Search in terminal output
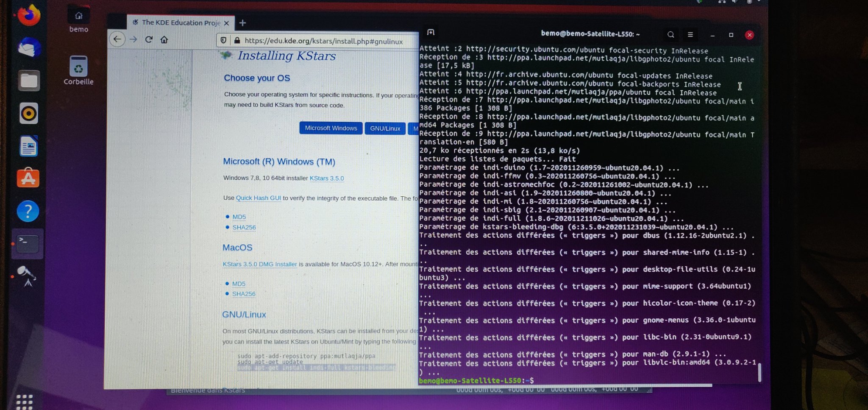The image size is (868, 410). (670, 35)
